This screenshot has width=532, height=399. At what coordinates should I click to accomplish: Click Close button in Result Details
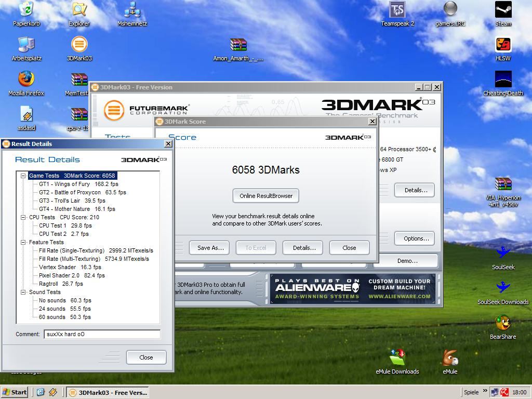tap(146, 357)
